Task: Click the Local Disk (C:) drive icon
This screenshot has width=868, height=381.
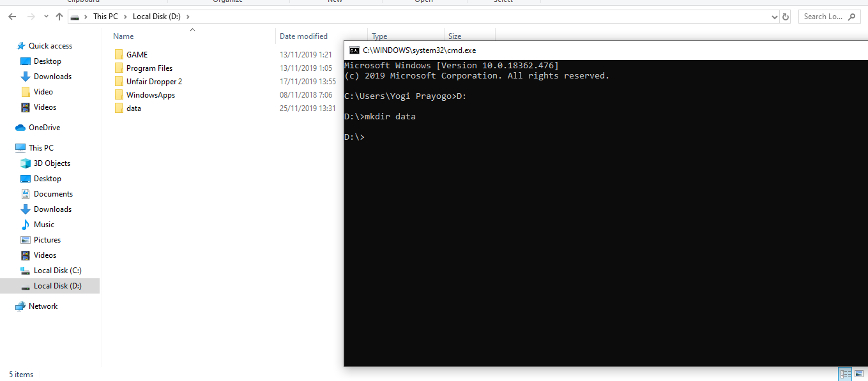Action: pyautogui.click(x=26, y=271)
